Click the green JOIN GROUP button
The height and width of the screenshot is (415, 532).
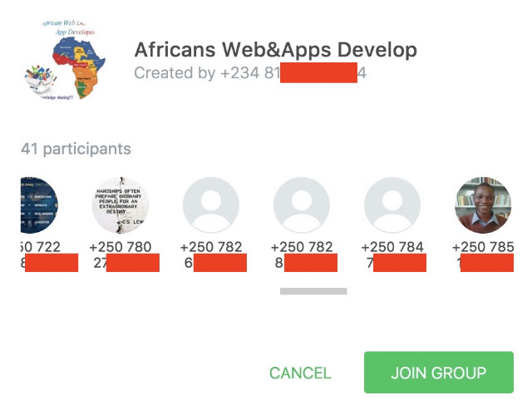(x=439, y=373)
